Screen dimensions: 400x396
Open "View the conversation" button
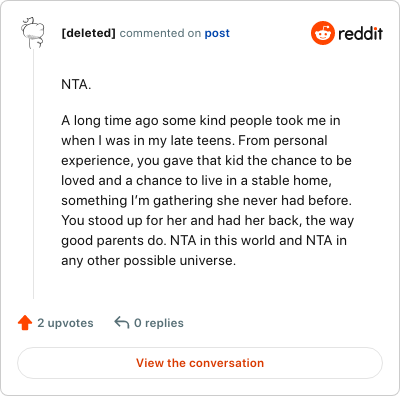(x=200, y=363)
